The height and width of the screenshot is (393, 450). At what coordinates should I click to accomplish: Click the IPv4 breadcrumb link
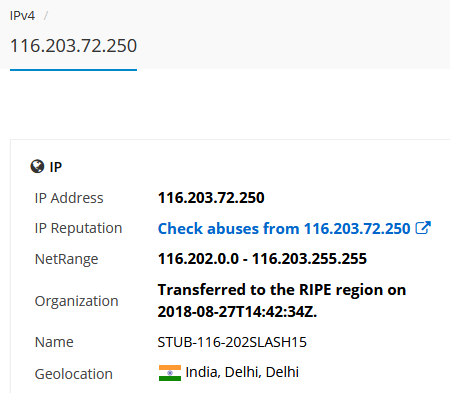[22, 16]
